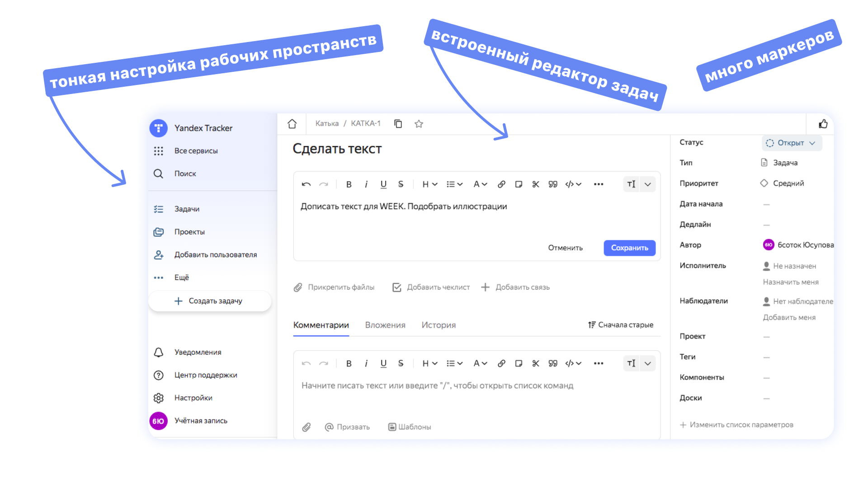The width and height of the screenshot is (868, 488).
Task: Switch to the История tab
Action: point(438,325)
